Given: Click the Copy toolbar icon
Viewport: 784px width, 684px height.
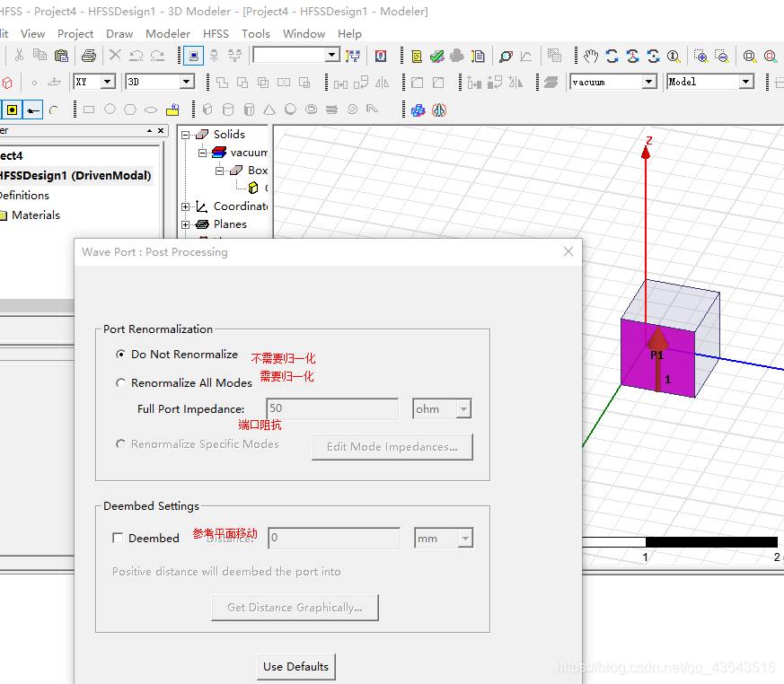Looking at the screenshot, I should coord(40,55).
